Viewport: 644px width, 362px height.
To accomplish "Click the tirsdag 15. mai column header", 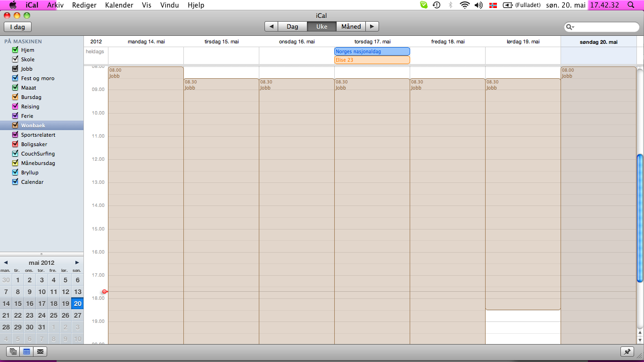I will coord(222,41).
